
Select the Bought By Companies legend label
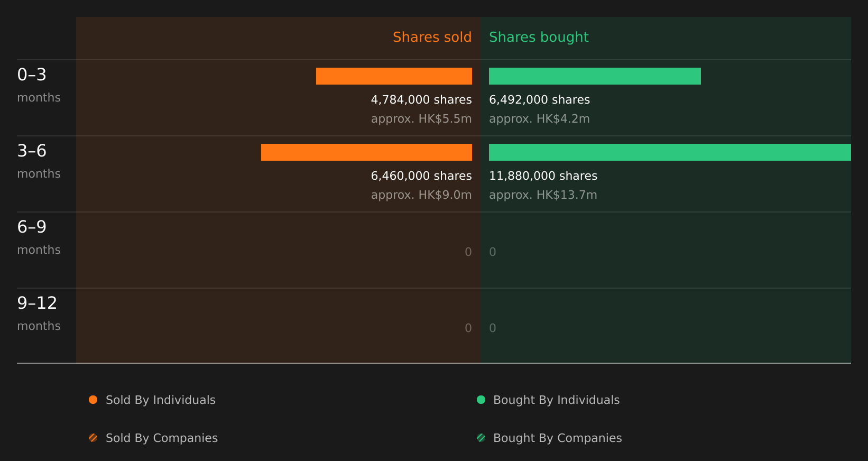coord(557,438)
